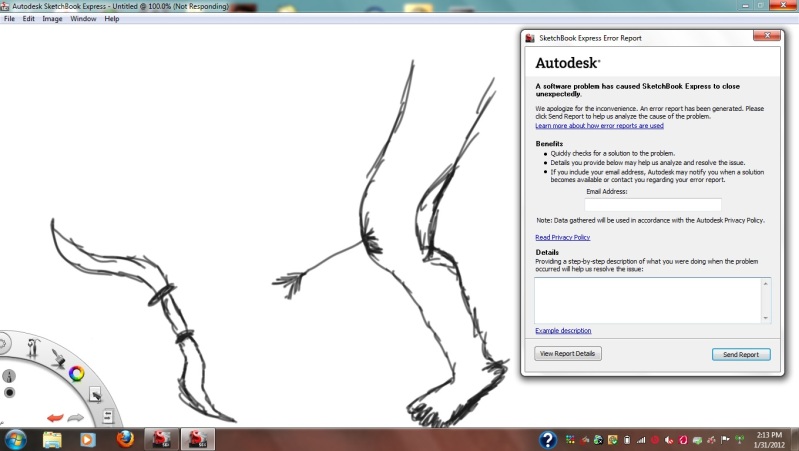The height and width of the screenshot is (451, 799).
Task: Click the gray Redo arrow
Action: tap(76, 418)
